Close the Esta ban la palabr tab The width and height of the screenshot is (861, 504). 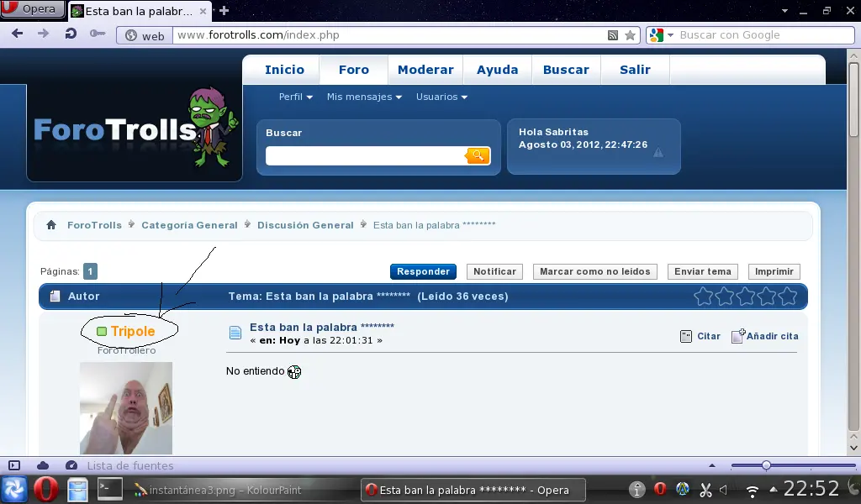pyautogui.click(x=203, y=11)
